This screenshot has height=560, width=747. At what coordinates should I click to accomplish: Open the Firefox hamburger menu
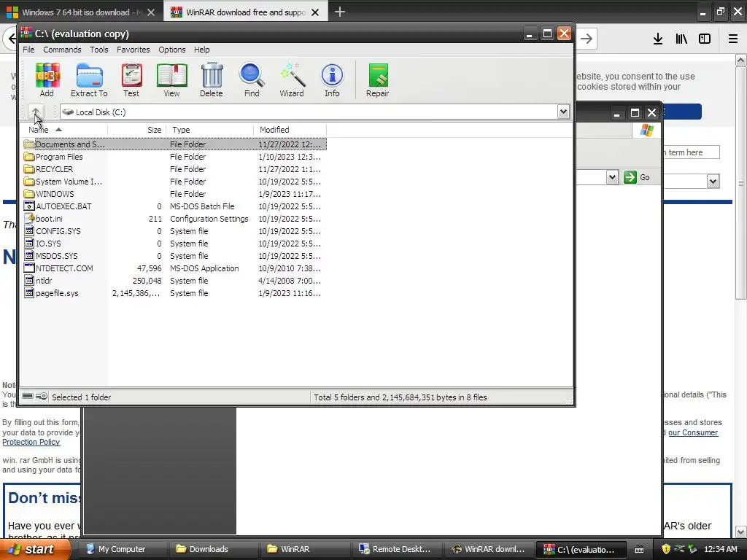point(733,39)
